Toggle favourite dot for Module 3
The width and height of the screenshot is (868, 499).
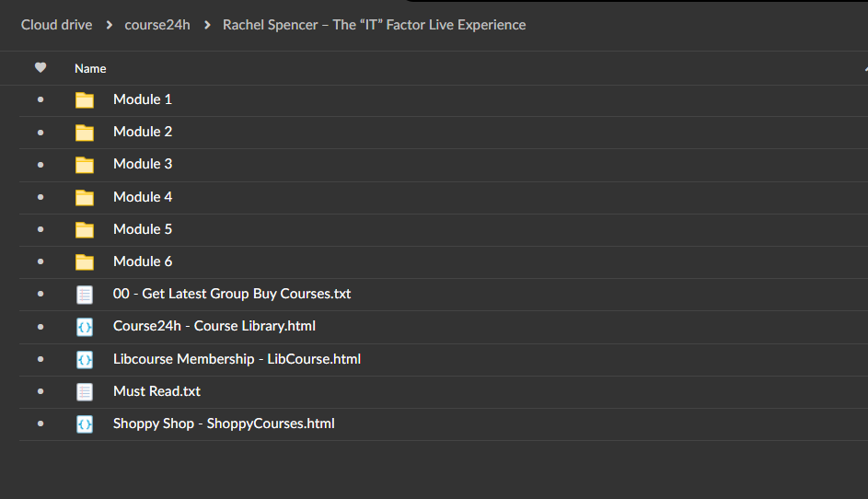click(41, 165)
